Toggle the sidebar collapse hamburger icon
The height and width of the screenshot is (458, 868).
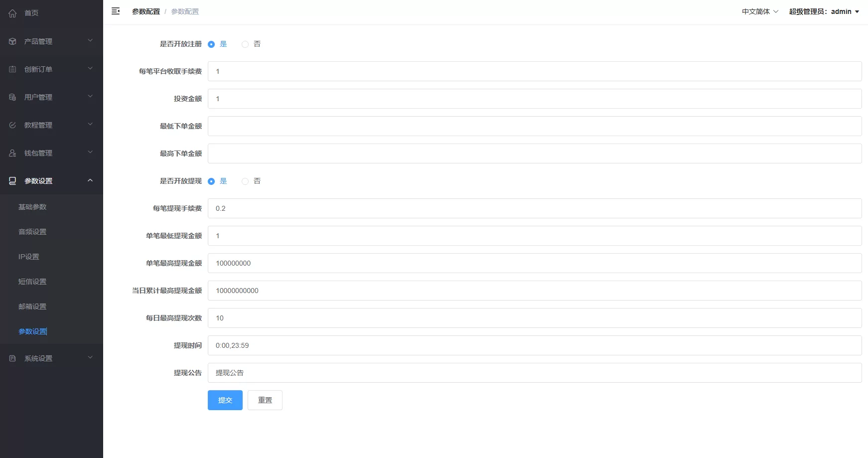(116, 11)
